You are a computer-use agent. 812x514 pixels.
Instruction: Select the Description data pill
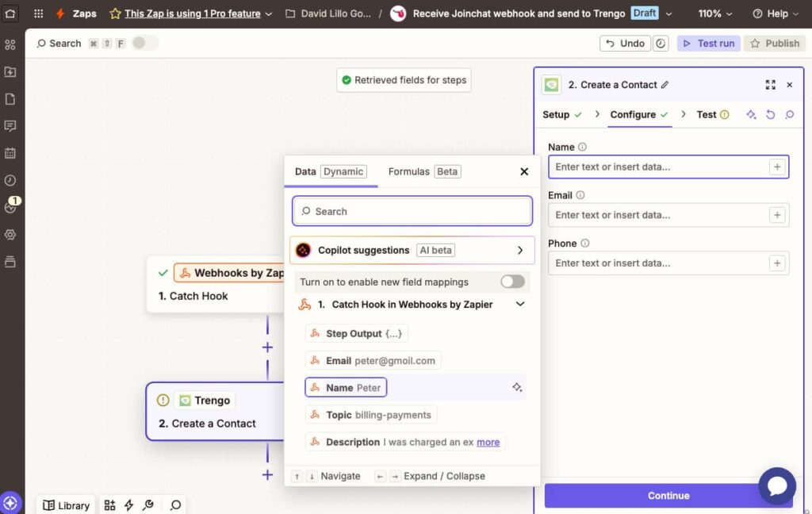point(405,442)
